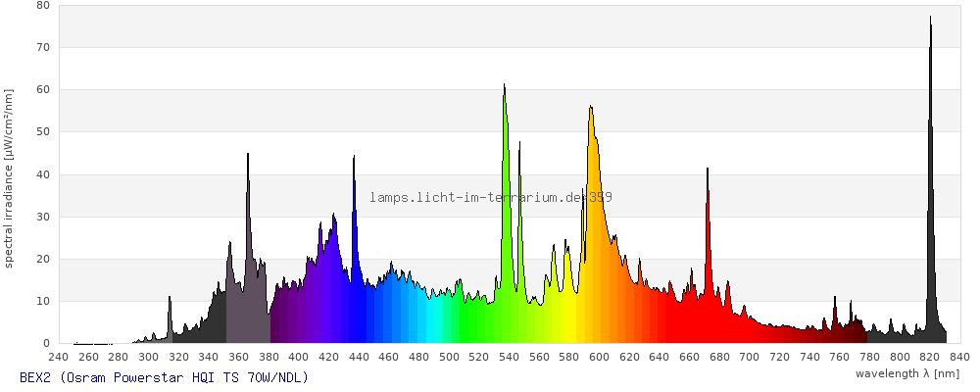Click the lamps.licht-im-terrarium.de watermark text

491,197
